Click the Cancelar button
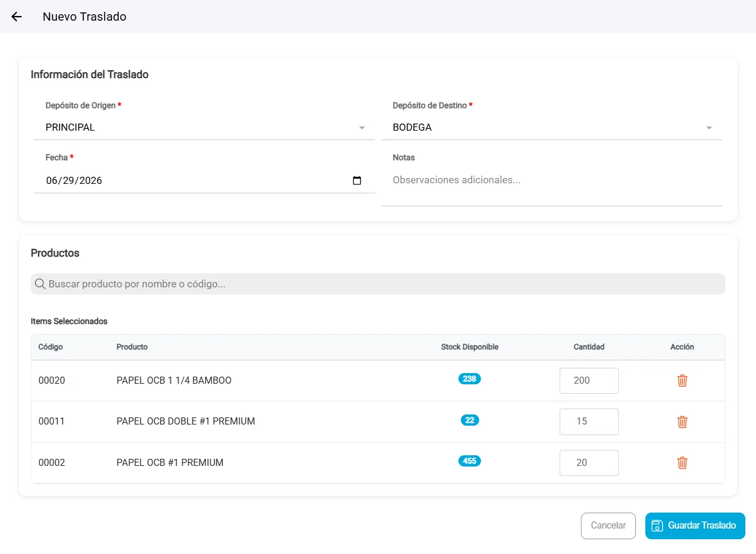 pos(608,526)
